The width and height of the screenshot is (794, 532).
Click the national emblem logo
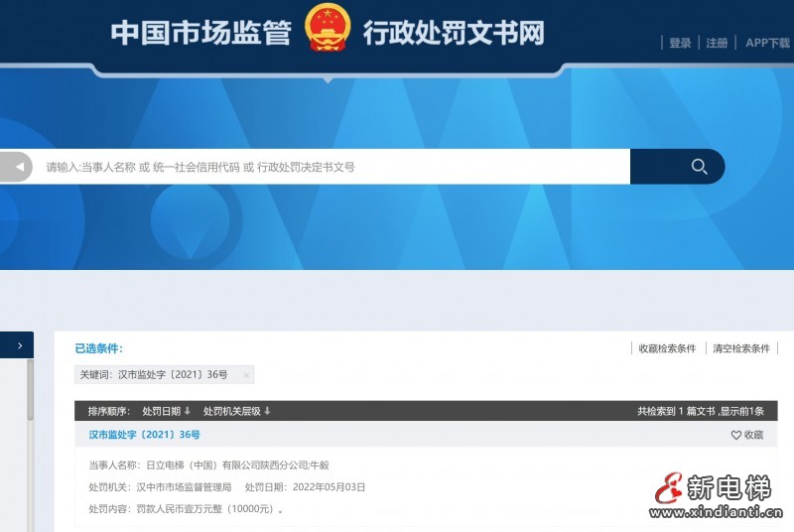point(327,28)
